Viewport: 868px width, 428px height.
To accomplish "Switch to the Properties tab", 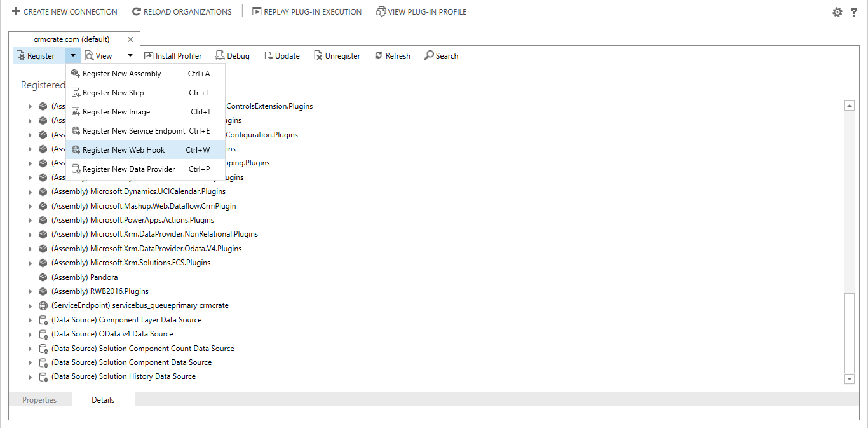I will pyautogui.click(x=39, y=399).
